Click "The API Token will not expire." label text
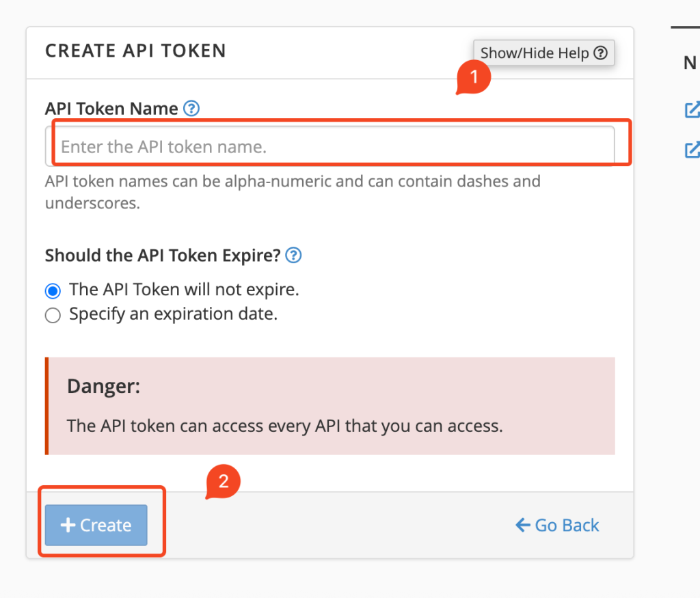Viewport: 700px width, 598px height. [x=184, y=290]
